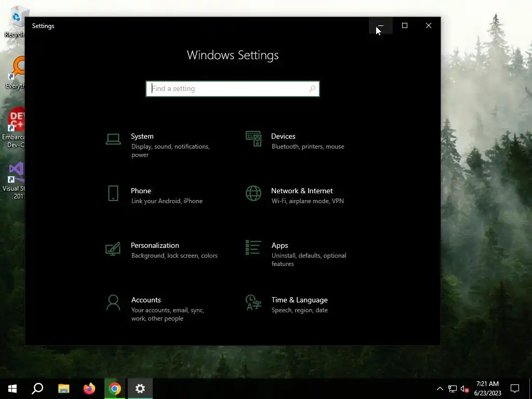532x399 pixels.
Task: Launch Firefox from the taskbar
Action: (89, 389)
